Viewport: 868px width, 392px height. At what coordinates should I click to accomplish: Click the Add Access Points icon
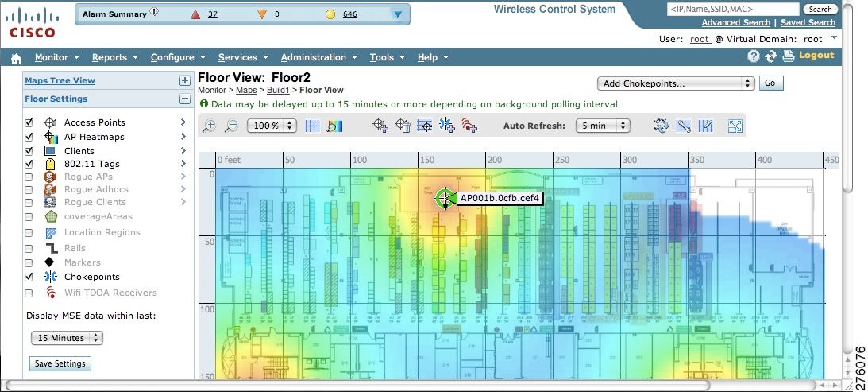coord(380,126)
